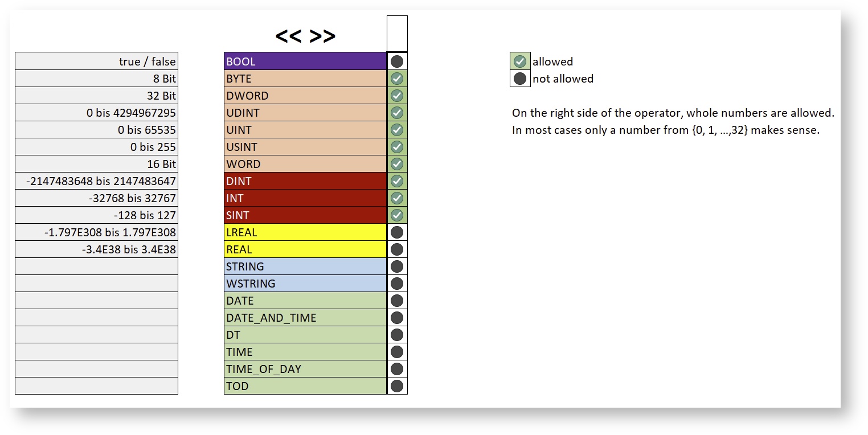This screenshot has height=435, width=868.
Task: Click the green checkmark in the legend
Action: [x=519, y=61]
